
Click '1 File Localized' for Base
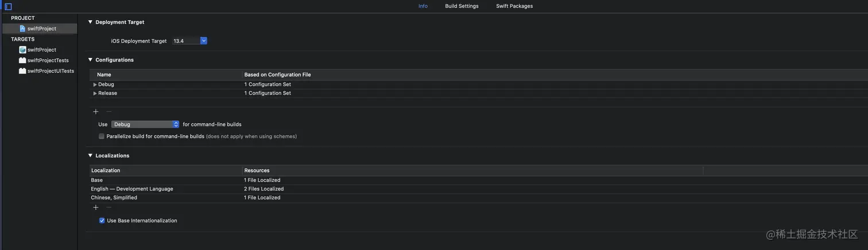[262, 180]
